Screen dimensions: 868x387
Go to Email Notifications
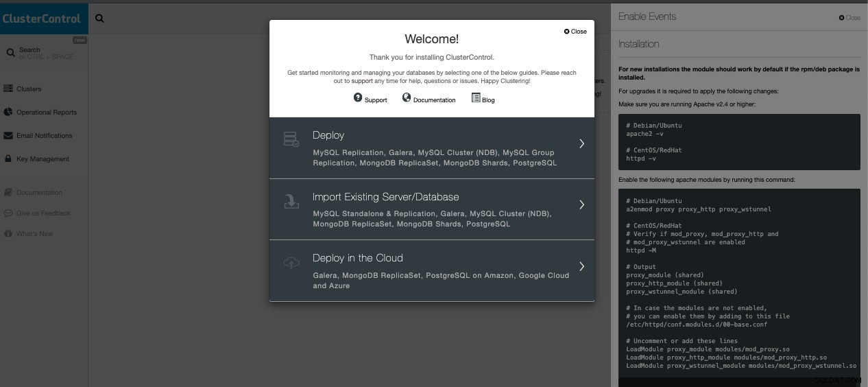click(45, 136)
